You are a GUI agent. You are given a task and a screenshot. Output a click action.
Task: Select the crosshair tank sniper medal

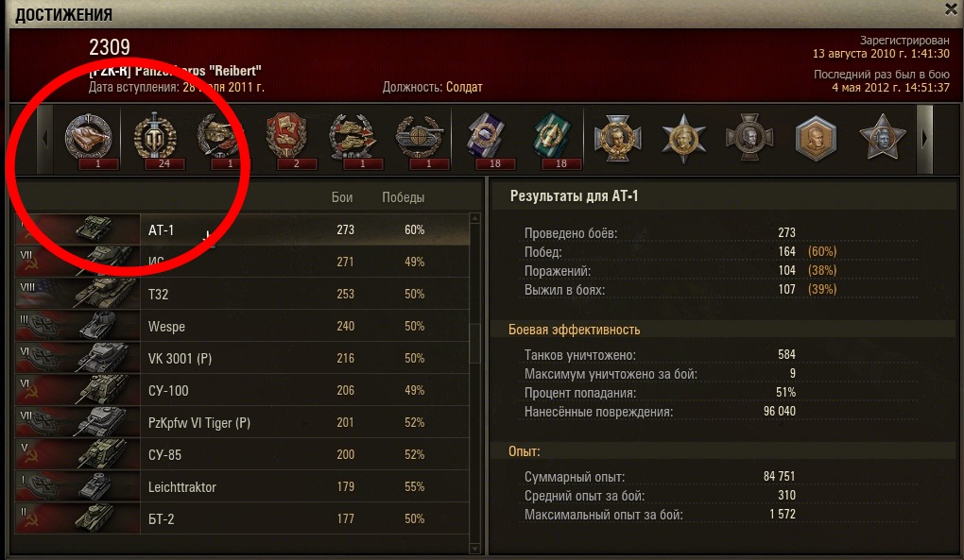point(420,140)
